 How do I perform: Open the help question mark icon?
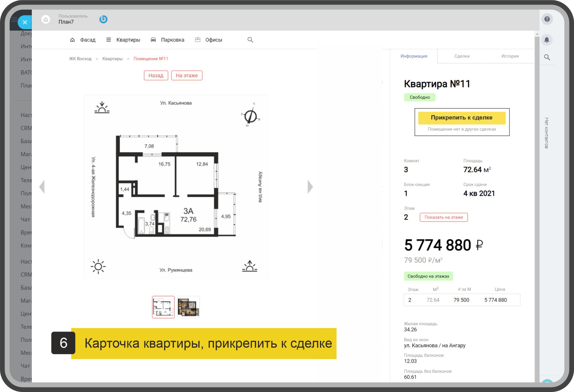[547, 19]
